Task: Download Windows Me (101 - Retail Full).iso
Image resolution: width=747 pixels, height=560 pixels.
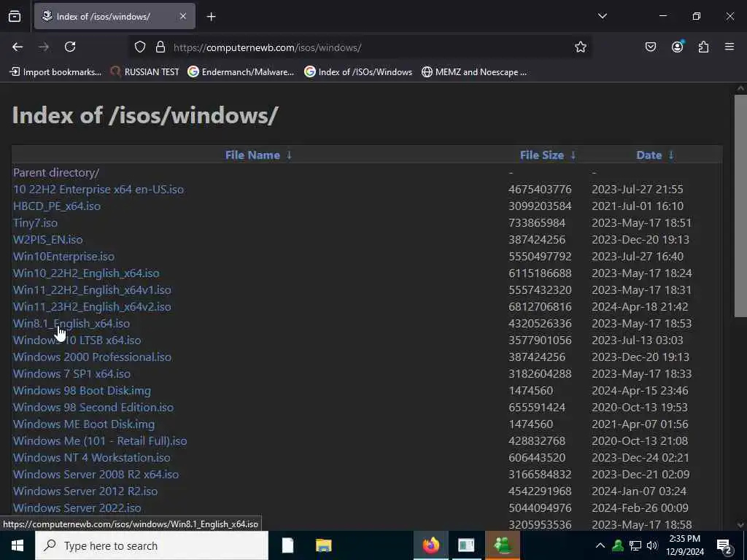Action: (99, 440)
